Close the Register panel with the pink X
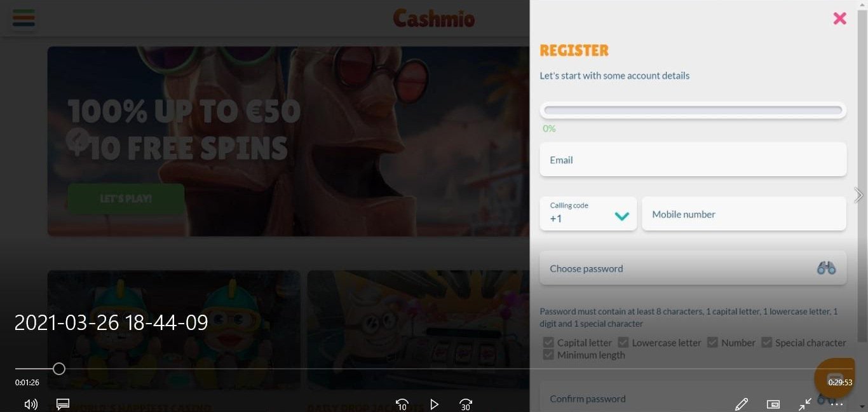The width and height of the screenshot is (868, 412). 839,18
